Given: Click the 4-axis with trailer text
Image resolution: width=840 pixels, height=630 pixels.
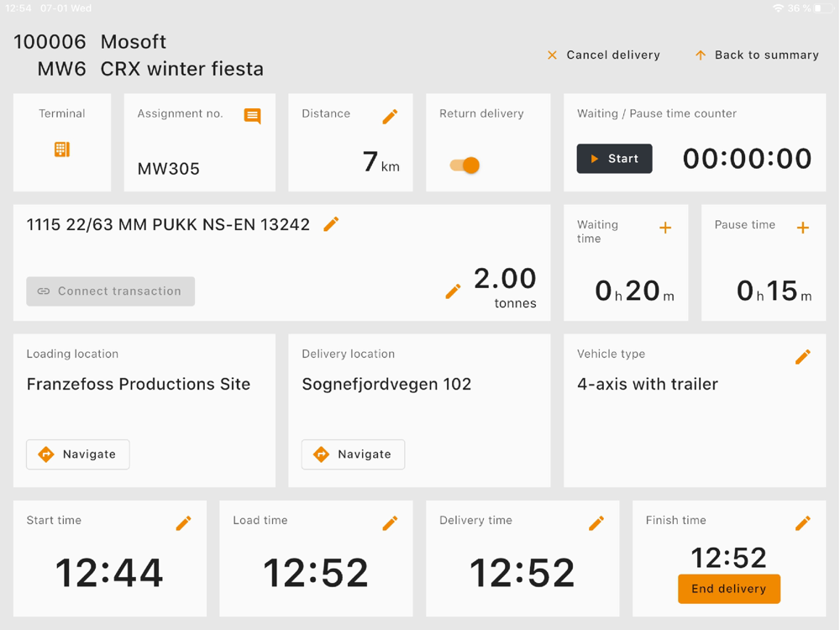Looking at the screenshot, I should point(648,384).
